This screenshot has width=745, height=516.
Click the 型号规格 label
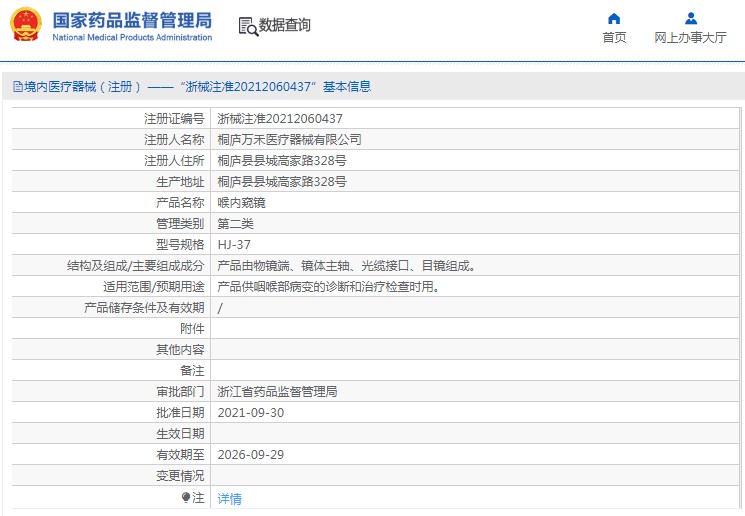180,244
